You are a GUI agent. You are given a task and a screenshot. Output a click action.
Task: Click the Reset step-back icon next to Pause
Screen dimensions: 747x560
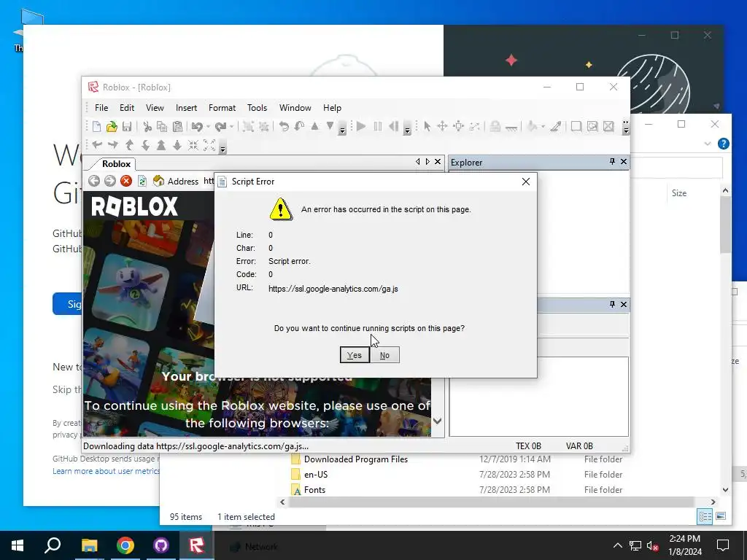[x=393, y=127]
